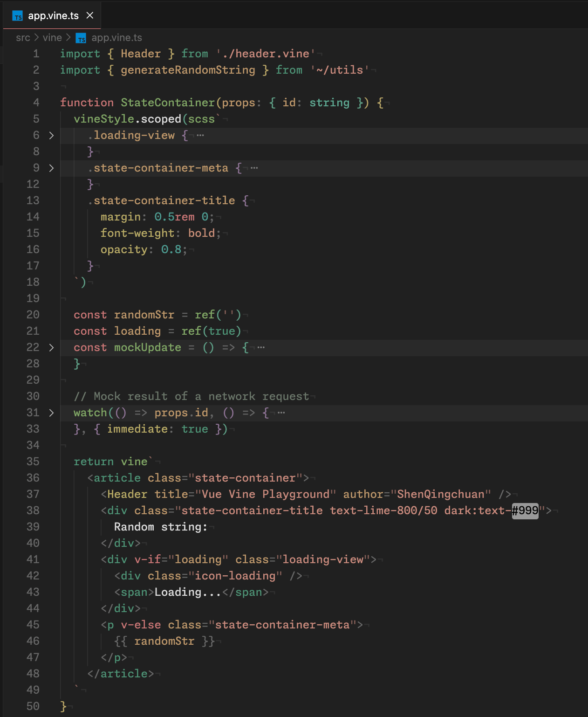Click the generateRandomString import identifier

point(188,70)
